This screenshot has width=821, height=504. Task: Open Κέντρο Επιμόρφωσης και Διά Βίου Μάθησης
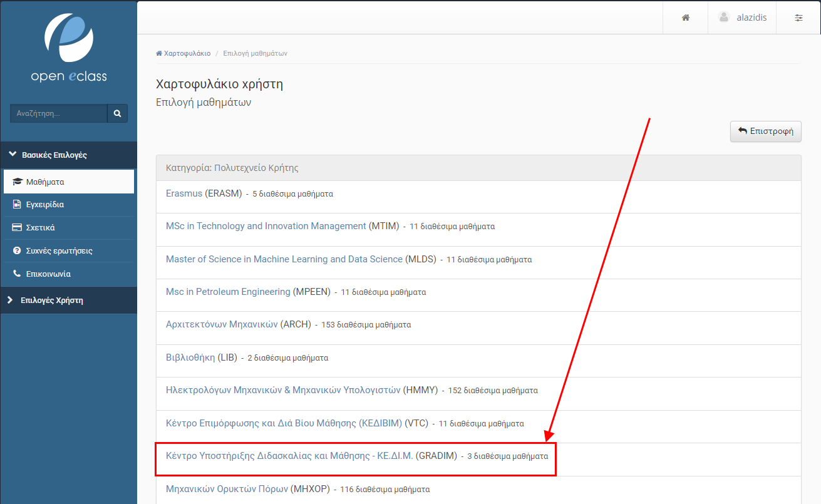point(284,423)
